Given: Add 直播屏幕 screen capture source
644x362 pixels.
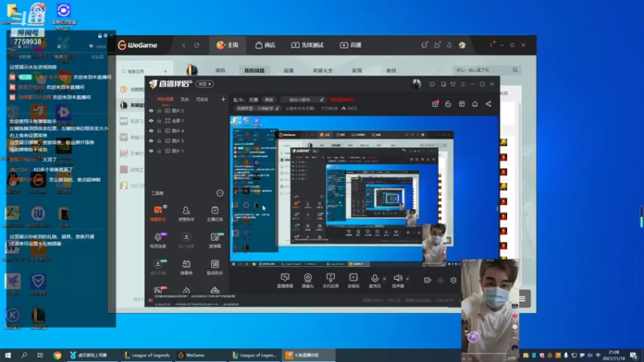Looking at the screenshot, I should click(x=285, y=281).
